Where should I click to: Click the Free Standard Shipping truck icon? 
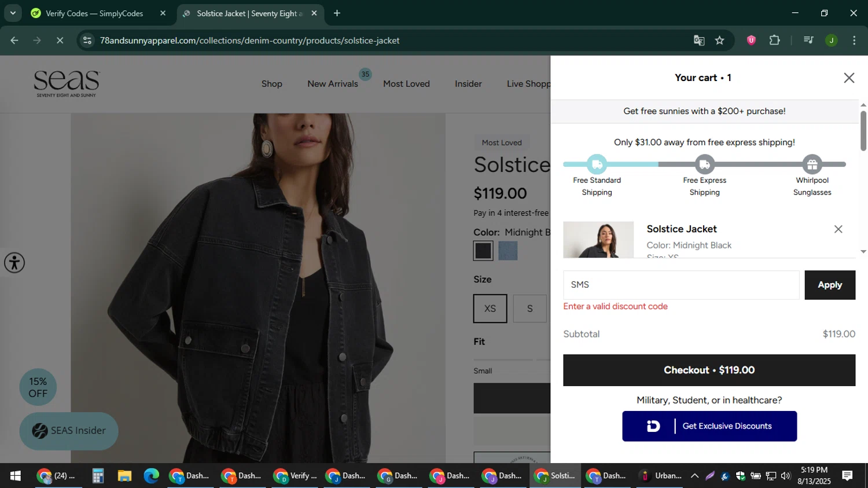(x=597, y=164)
